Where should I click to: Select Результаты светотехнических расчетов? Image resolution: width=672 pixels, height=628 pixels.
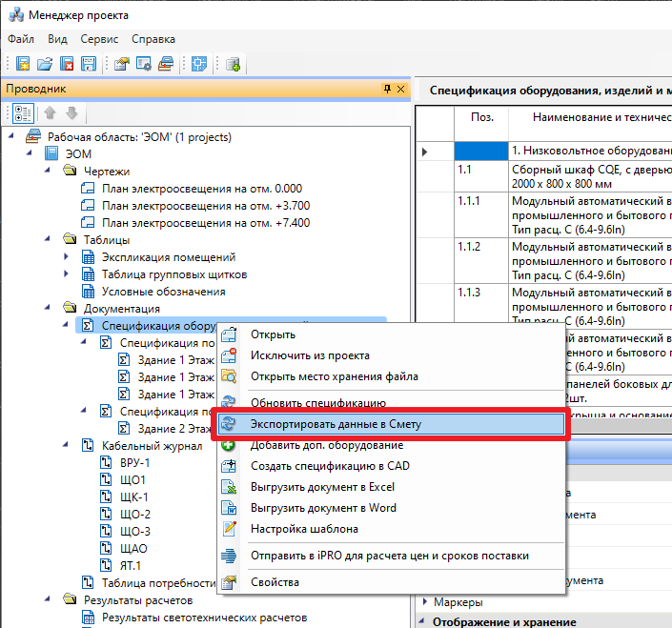coord(204,618)
